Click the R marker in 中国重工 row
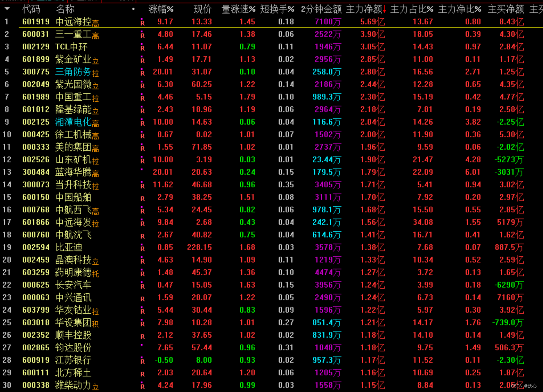This screenshot has height=392, width=543. [x=142, y=98]
